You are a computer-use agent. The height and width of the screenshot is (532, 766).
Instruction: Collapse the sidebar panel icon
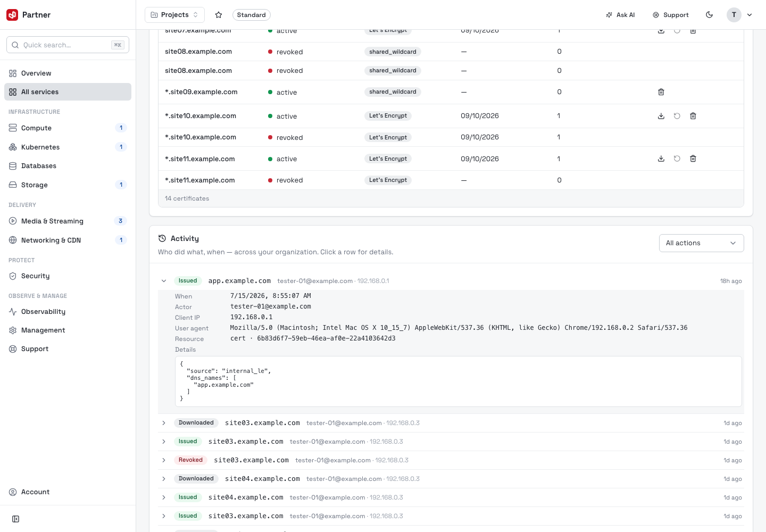pyautogui.click(x=16, y=519)
